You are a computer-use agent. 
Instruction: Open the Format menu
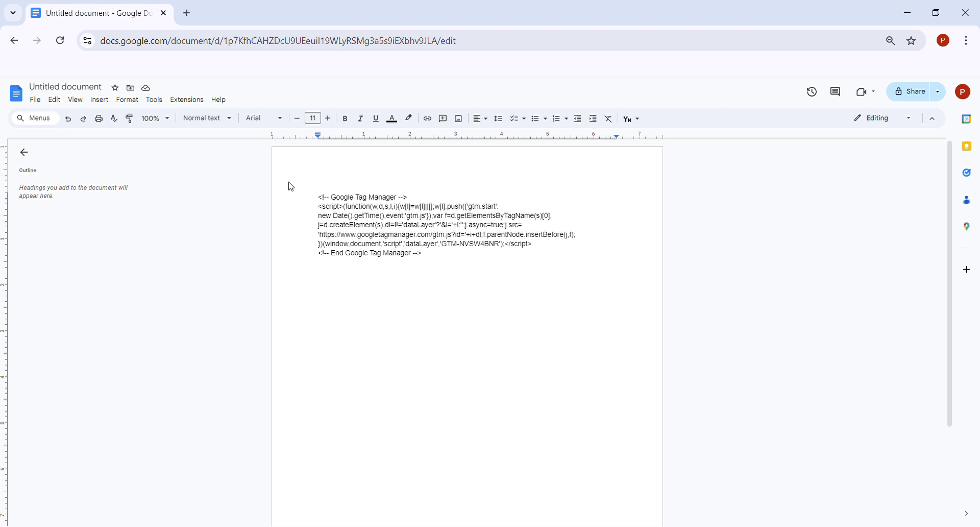128,100
